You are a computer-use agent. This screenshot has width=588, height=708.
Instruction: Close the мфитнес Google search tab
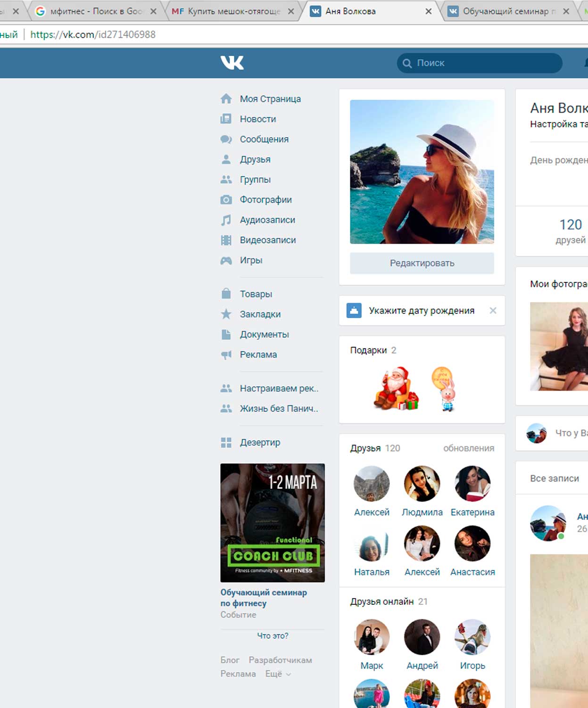153,11
